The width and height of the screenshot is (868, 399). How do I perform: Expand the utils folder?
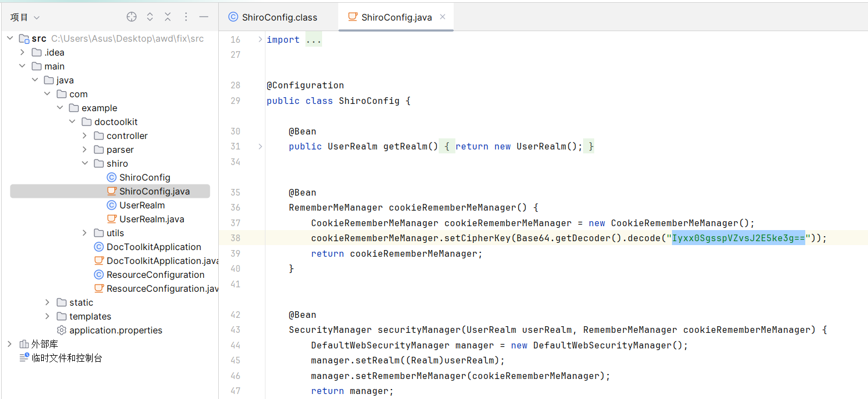click(84, 233)
